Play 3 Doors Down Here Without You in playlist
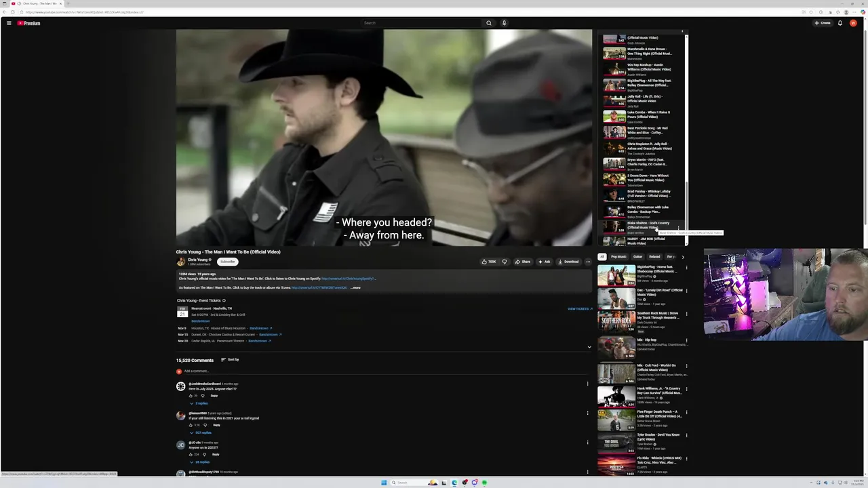Viewport: 868px width, 488px height. [641, 180]
